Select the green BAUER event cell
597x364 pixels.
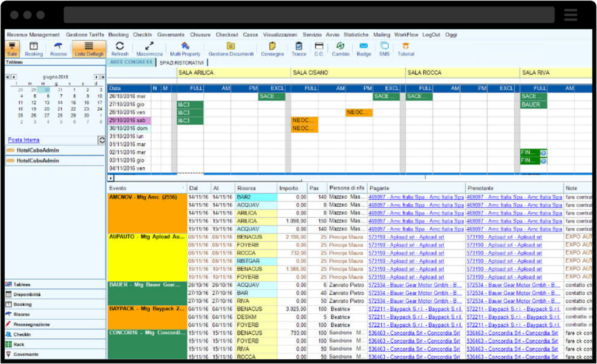pyautogui.click(x=148, y=293)
